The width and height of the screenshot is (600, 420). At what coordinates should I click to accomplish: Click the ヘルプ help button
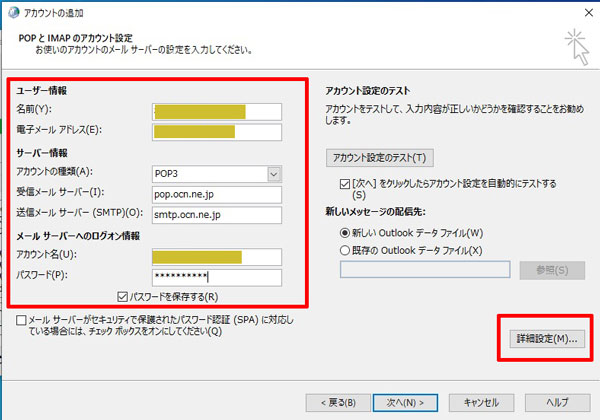pos(558,403)
